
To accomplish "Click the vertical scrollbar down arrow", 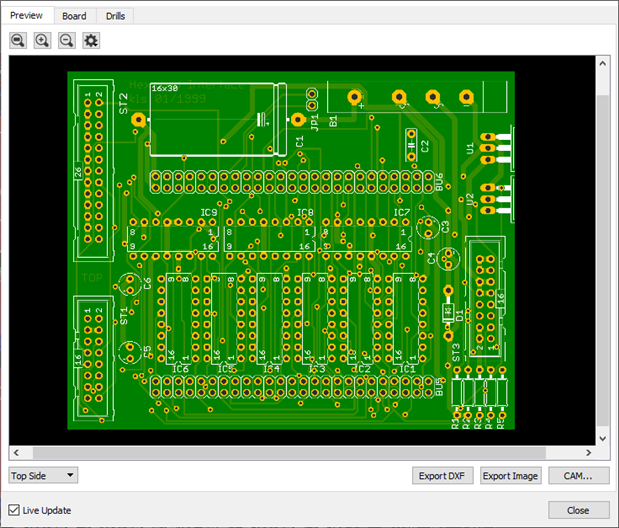I will pyautogui.click(x=602, y=438).
